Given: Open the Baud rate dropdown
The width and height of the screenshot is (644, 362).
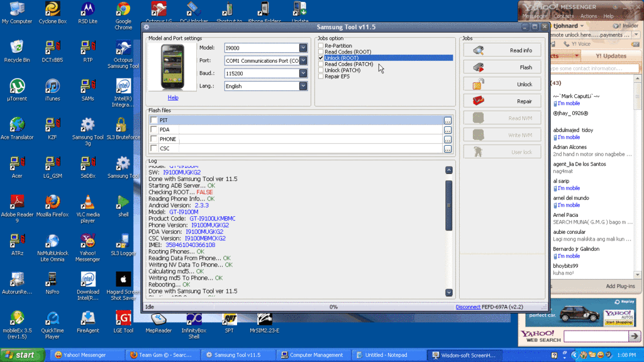Looking at the screenshot, I should pyautogui.click(x=303, y=74).
